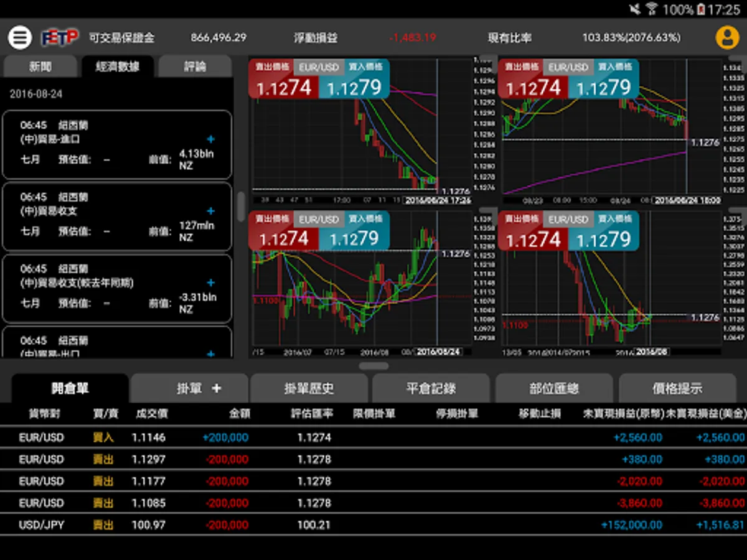This screenshot has height=560, width=747.
Task: Open the 掛單 tab
Action: pyautogui.click(x=189, y=388)
